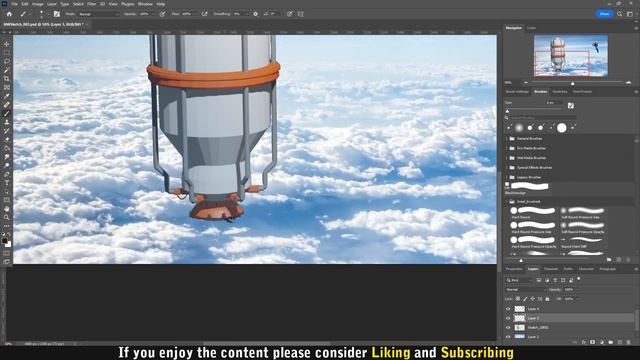Click the brush Size slider handle

tap(508, 111)
